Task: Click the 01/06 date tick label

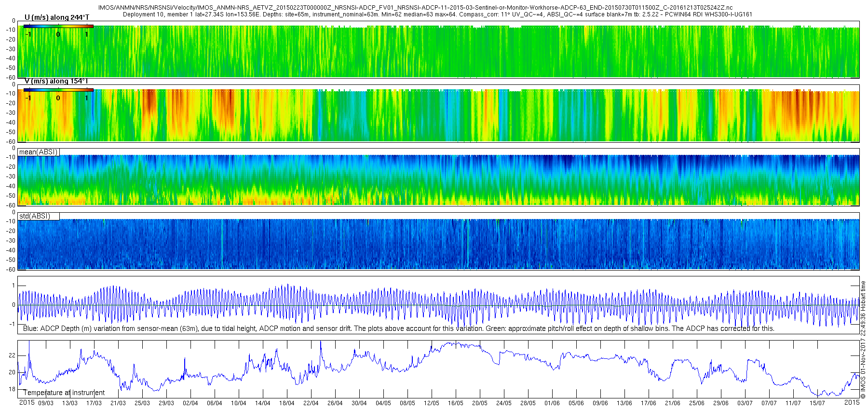Action: 552,403
